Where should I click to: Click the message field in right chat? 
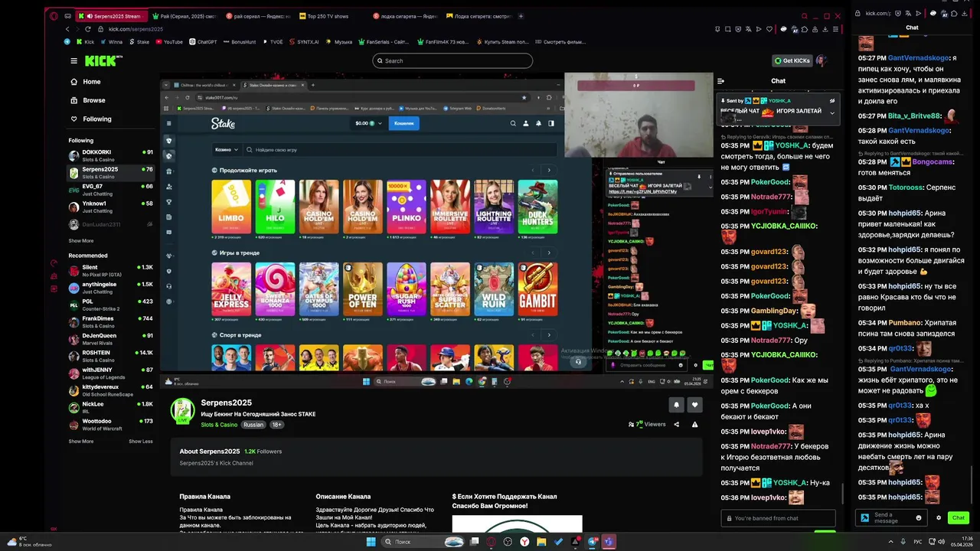(891, 518)
